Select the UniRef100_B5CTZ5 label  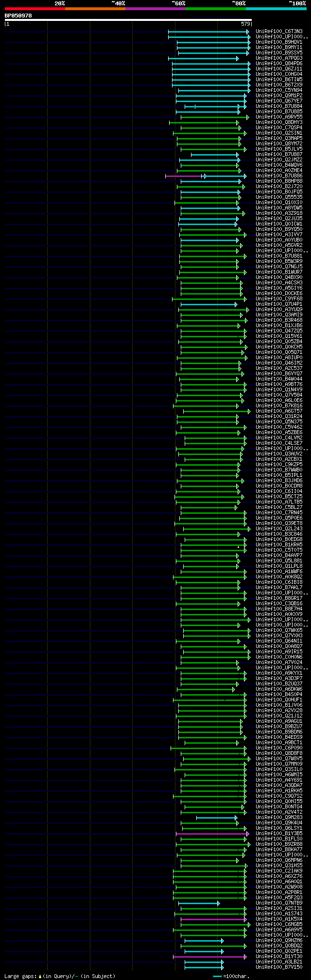click(279, 497)
